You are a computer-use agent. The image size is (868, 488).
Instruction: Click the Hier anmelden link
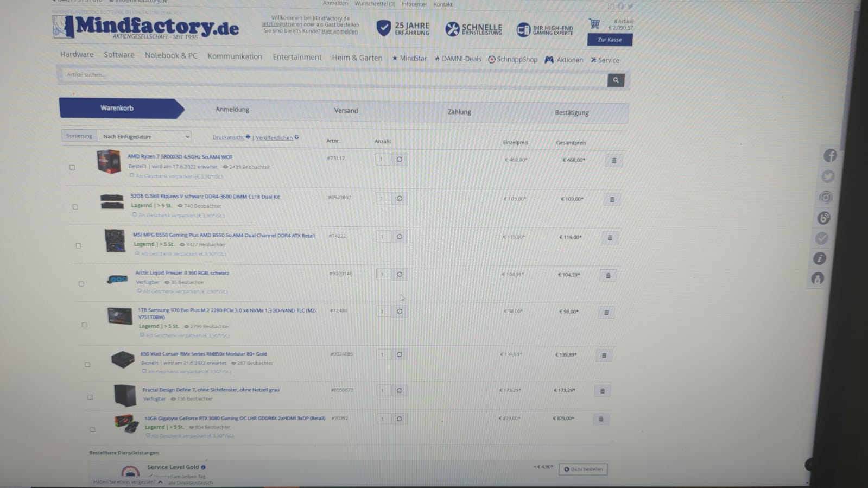(339, 31)
